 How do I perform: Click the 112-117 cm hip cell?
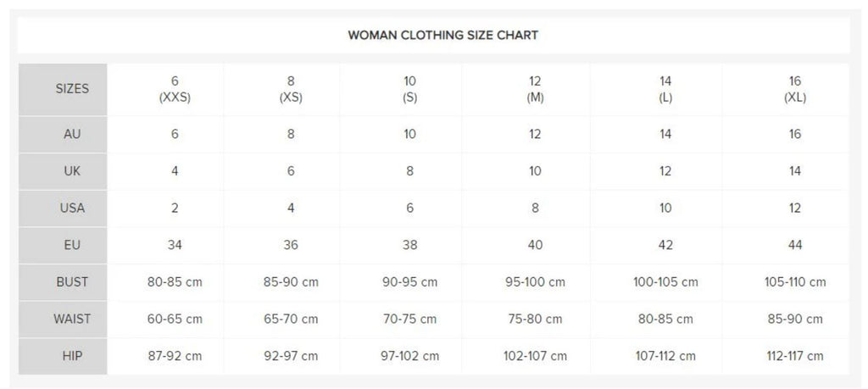795,356
